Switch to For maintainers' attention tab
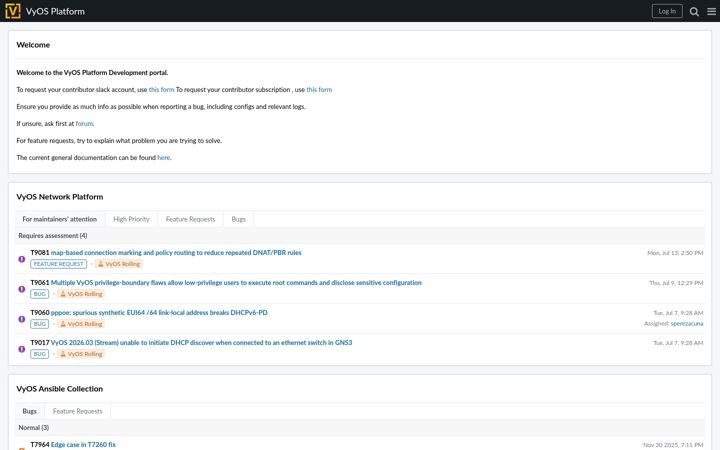The width and height of the screenshot is (720, 450). (x=60, y=219)
